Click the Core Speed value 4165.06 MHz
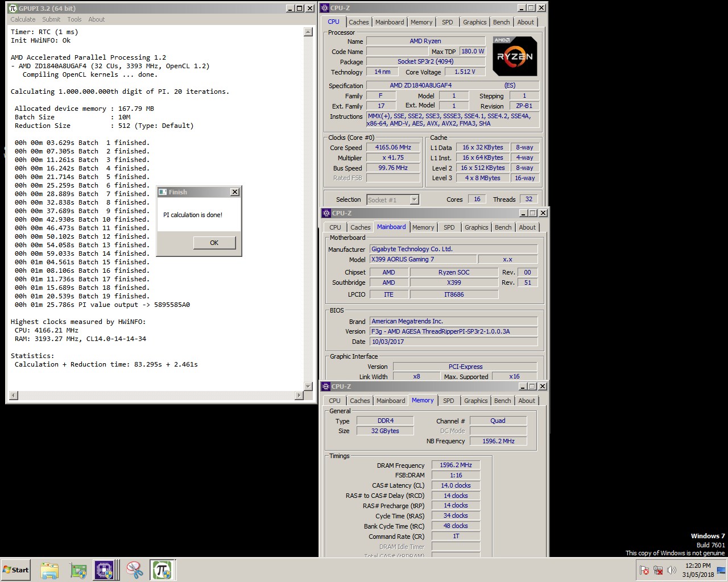Viewport: 728px width, 582px height. click(393, 147)
